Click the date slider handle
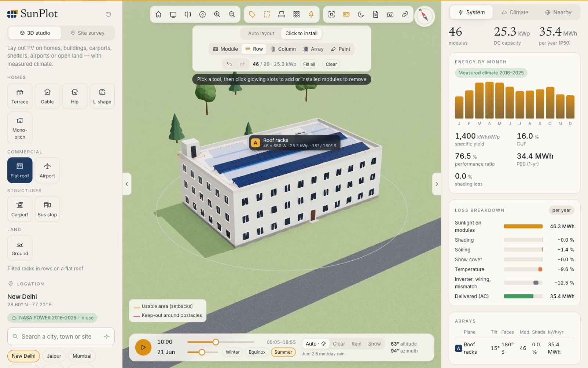 click(202, 352)
